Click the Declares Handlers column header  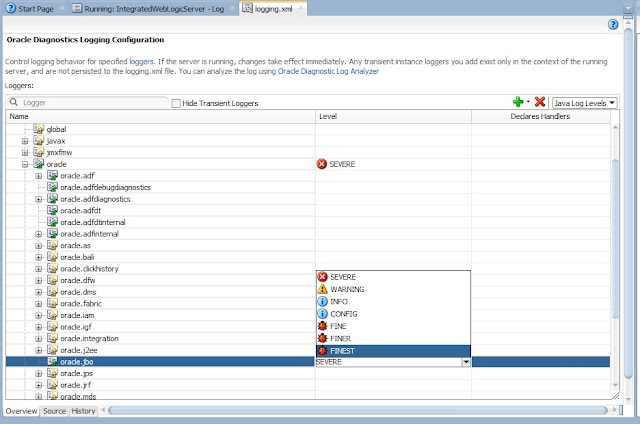click(540, 116)
